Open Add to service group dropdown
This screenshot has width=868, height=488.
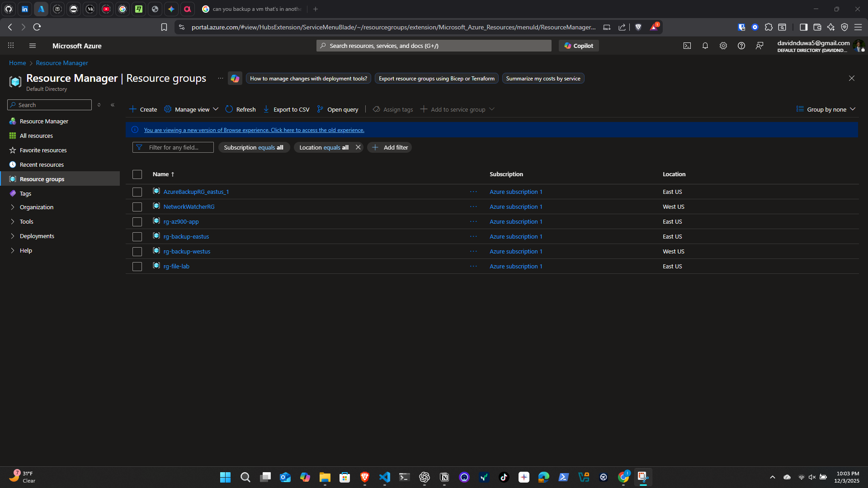pos(457,109)
